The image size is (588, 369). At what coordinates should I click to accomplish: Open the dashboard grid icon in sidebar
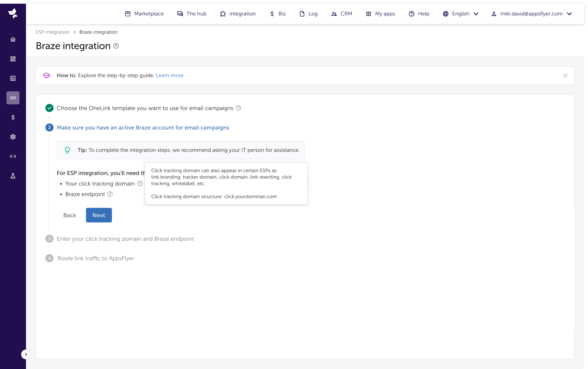[x=13, y=59]
